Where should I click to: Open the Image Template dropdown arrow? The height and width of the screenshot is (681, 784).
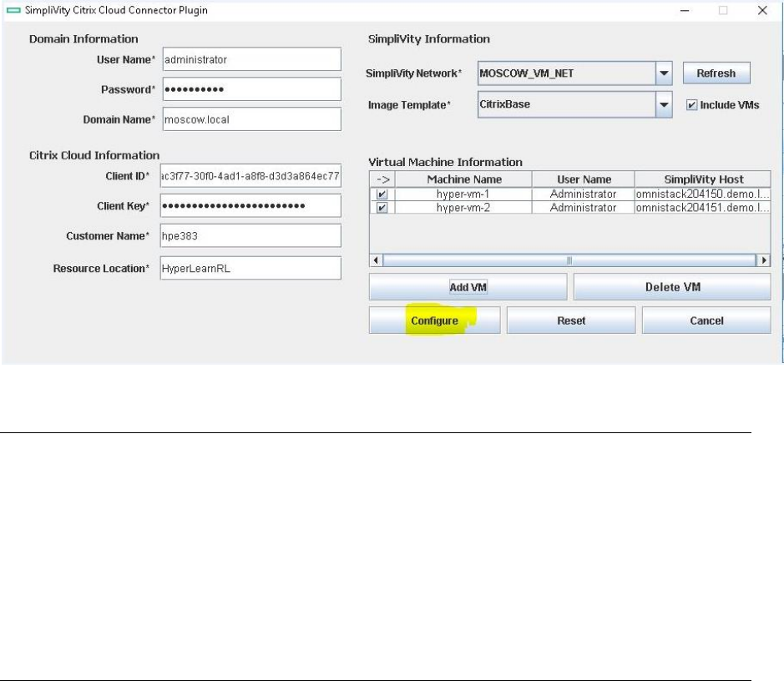(664, 104)
